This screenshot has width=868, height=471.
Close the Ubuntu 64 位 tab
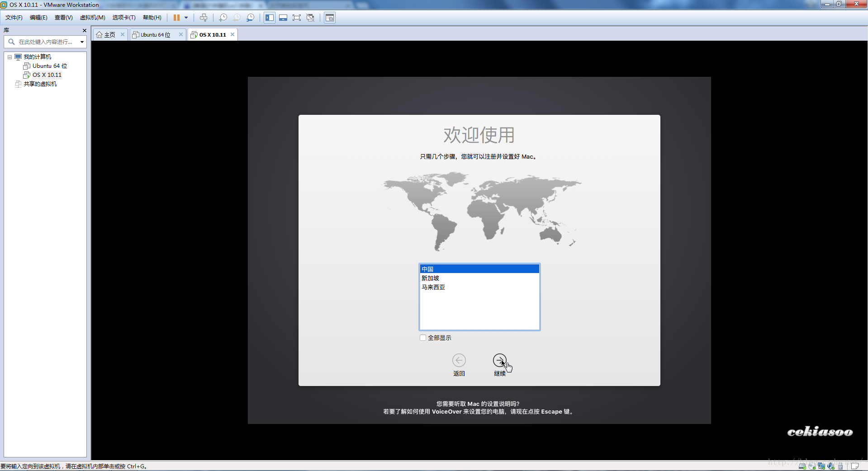pyautogui.click(x=181, y=34)
